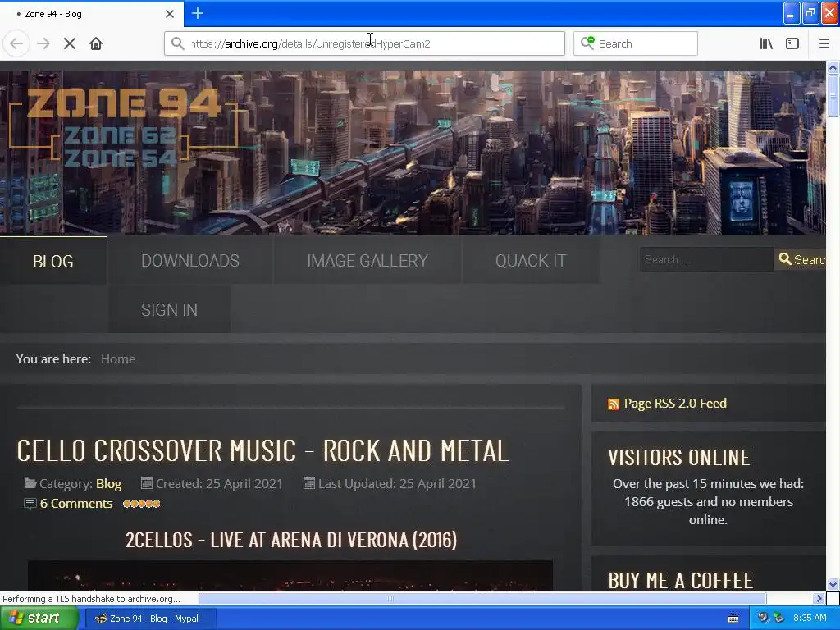Focus the site Search text field

click(x=706, y=259)
